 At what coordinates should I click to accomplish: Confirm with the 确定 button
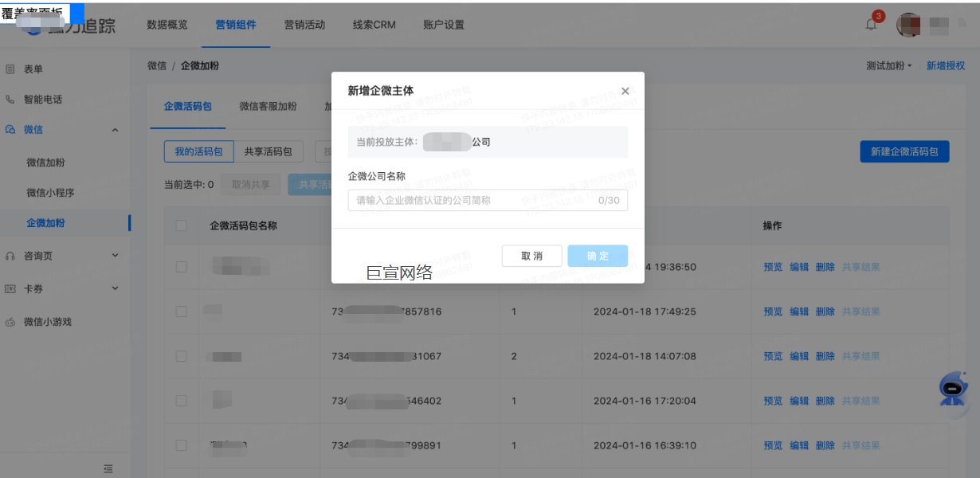[x=597, y=256]
